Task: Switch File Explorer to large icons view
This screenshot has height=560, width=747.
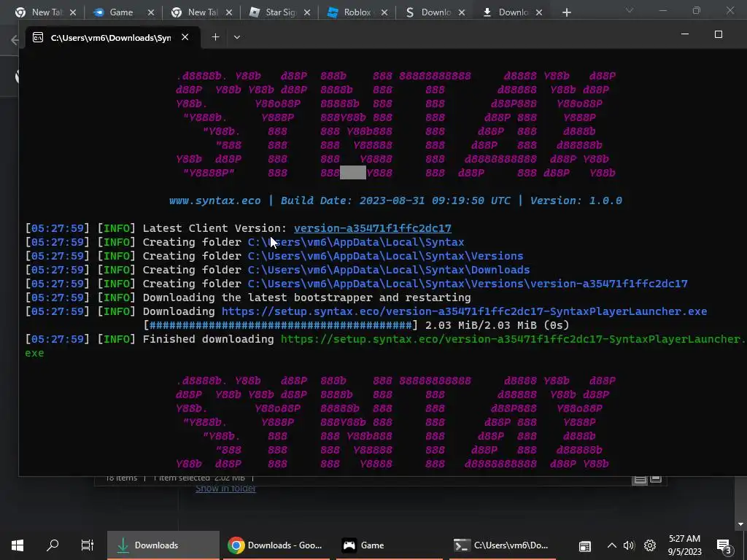Action: [656, 479]
